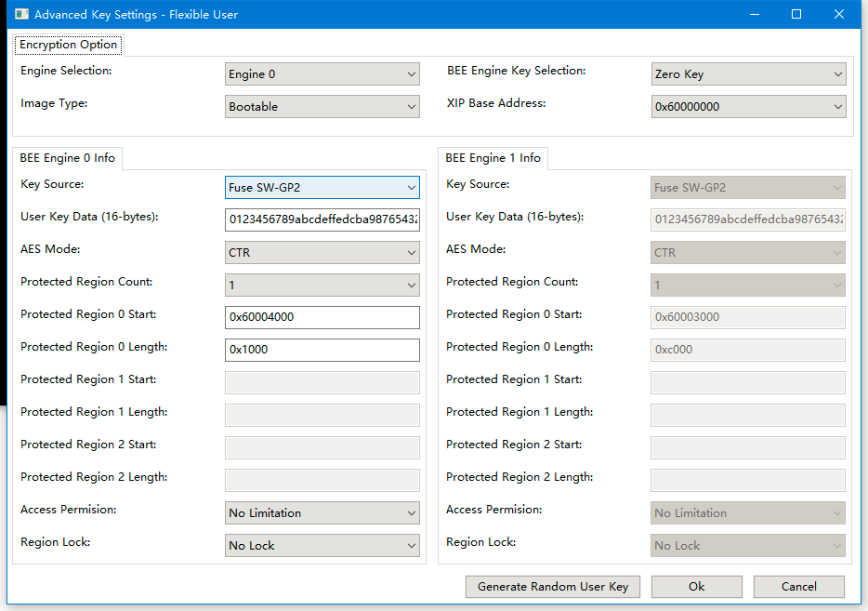Click the Generate Random User Key button
Screen dimensions: 868x611
click(x=552, y=586)
